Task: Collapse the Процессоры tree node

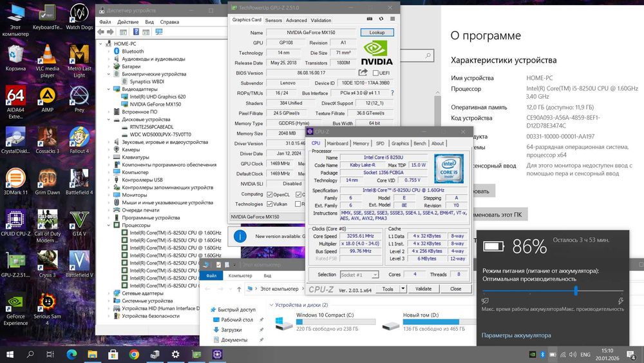Action: [109, 225]
